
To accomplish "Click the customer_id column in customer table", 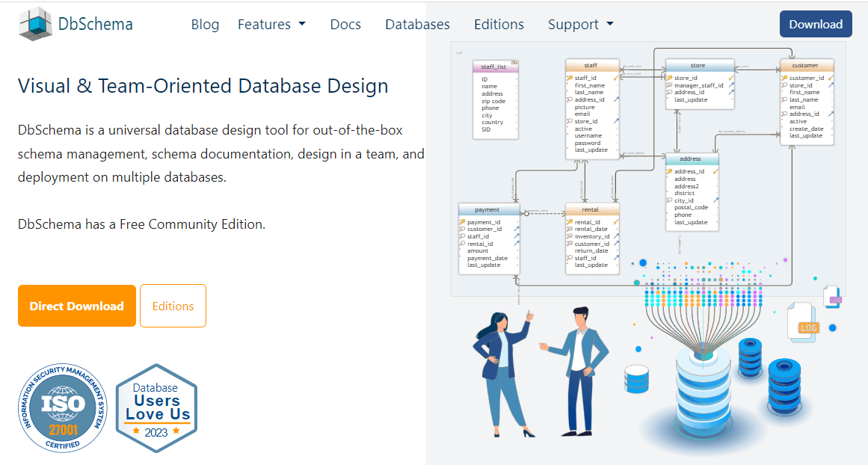I will coord(806,78).
